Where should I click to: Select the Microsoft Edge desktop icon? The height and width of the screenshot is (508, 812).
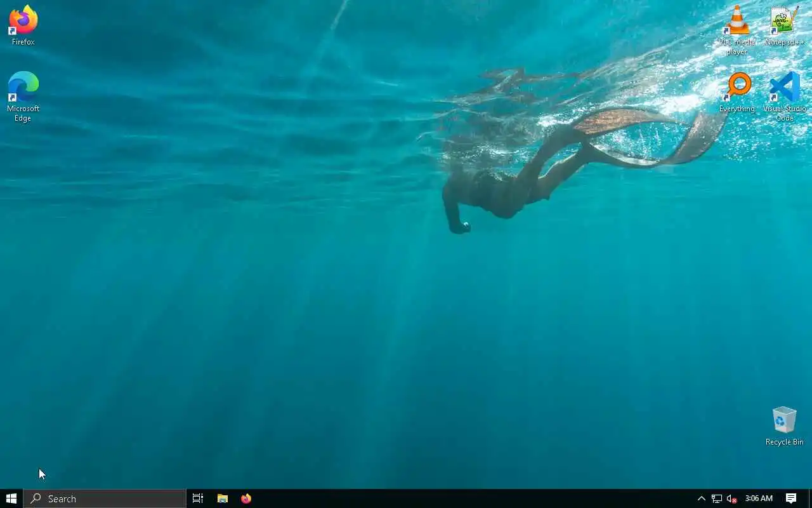[x=23, y=97]
